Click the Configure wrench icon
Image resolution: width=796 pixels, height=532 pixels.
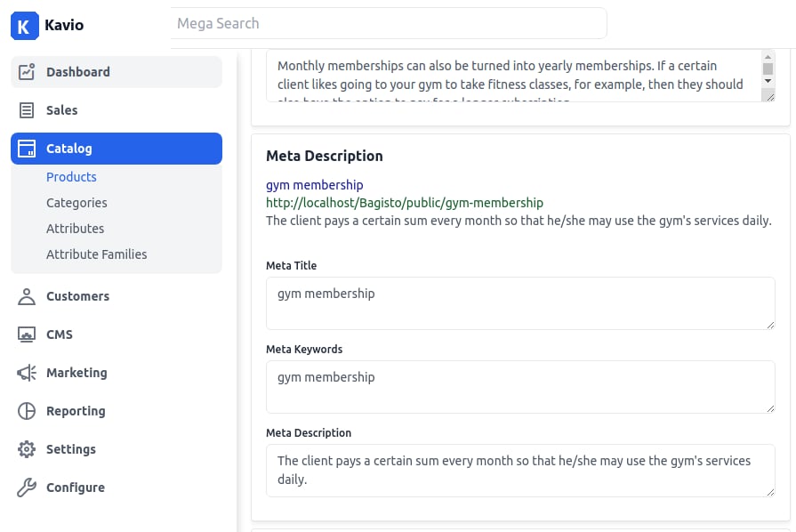coord(27,488)
